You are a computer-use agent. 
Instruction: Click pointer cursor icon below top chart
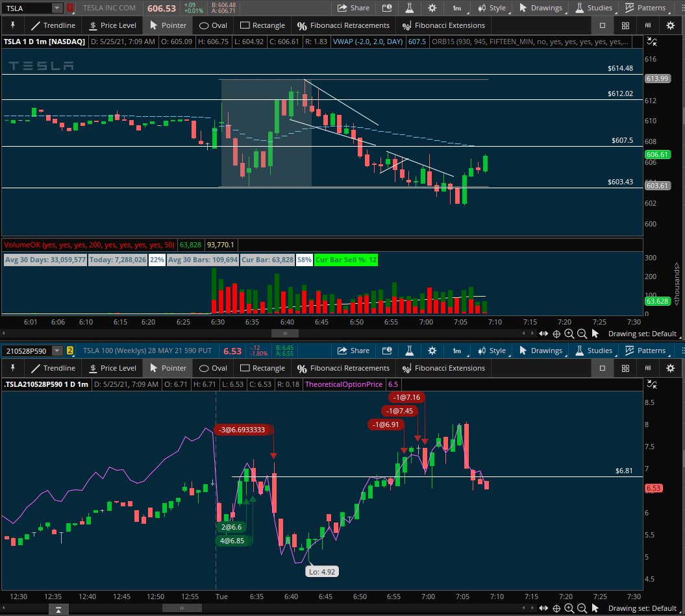[x=595, y=334]
